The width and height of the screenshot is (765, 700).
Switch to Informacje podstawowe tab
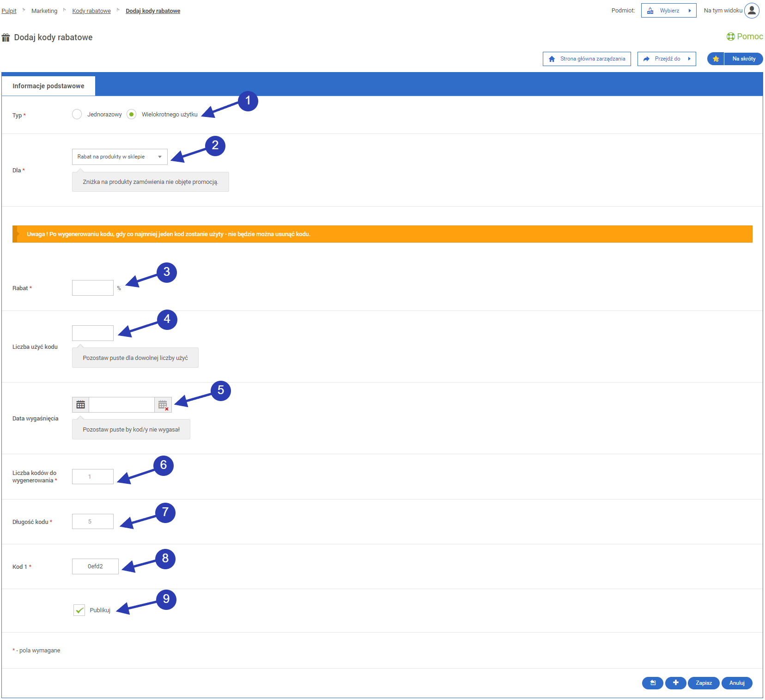coord(49,86)
